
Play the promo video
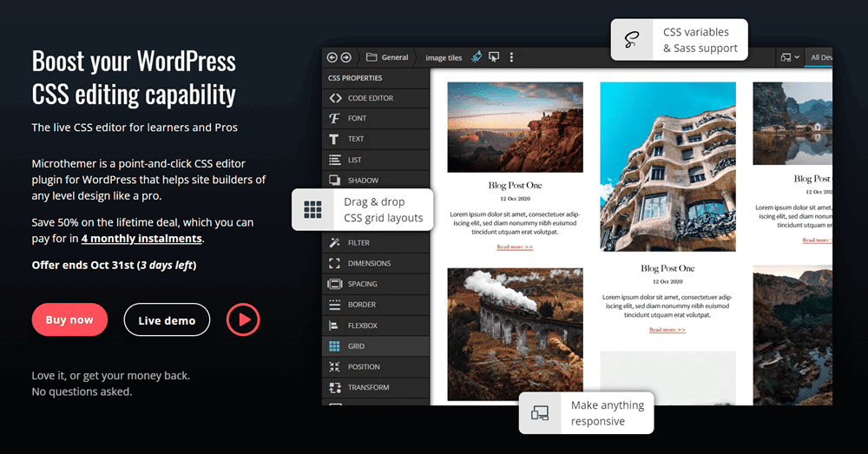[243, 319]
